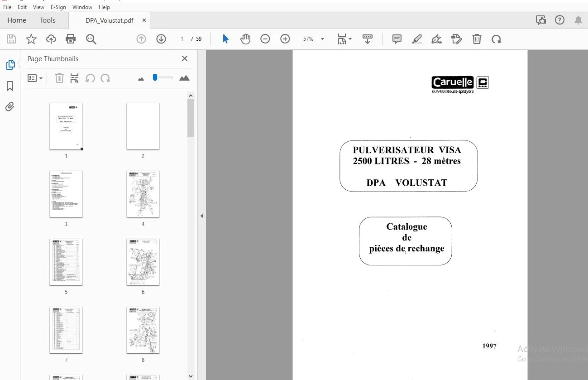This screenshot has height=380, width=588.
Task: Select the page 6 thumbnail
Action: click(x=143, y=262)
